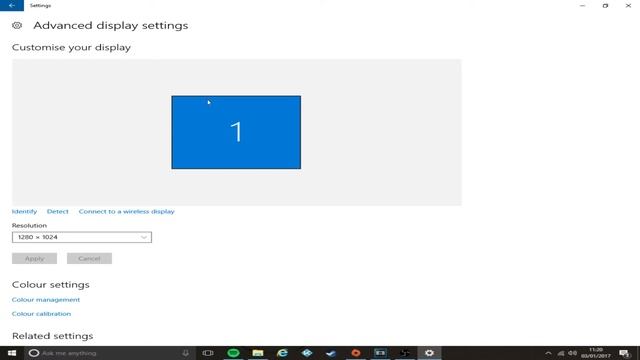This screenshot has height=360, width=640.
Task: Click the Settings gear in the taskbar
Action: coord(429,353)
